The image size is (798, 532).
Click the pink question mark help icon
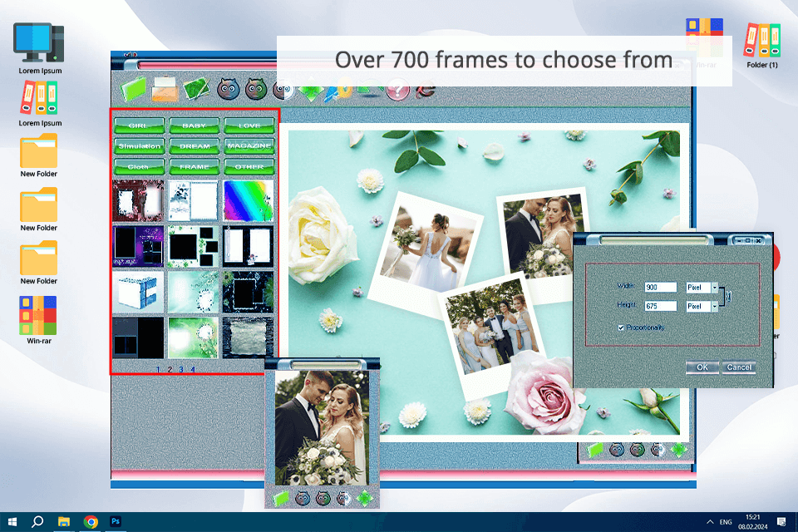(x=397, y=91)
